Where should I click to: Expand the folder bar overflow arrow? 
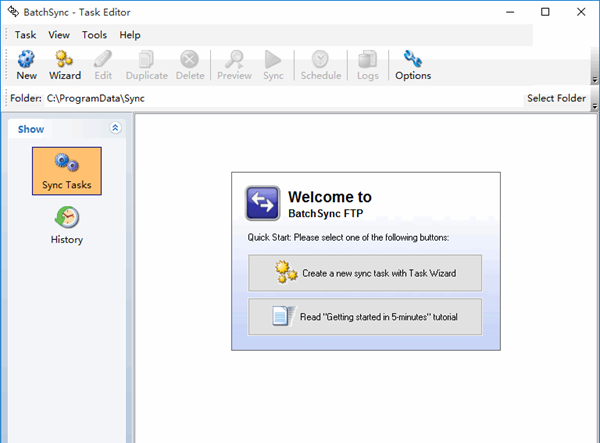[594, 106]
